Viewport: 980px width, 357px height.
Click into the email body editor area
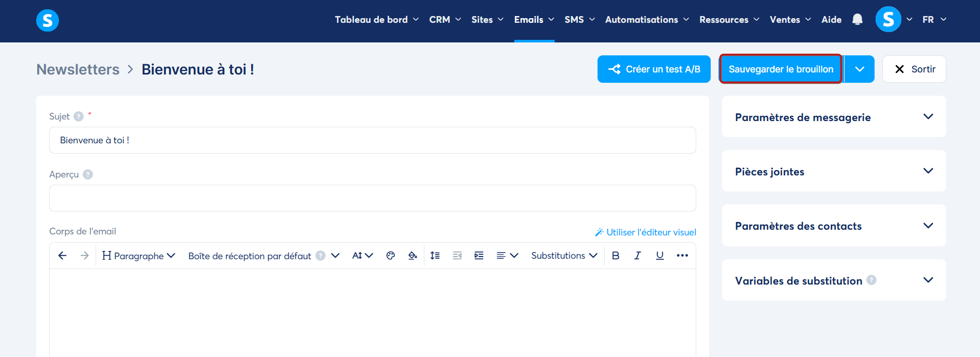point(373,313)
